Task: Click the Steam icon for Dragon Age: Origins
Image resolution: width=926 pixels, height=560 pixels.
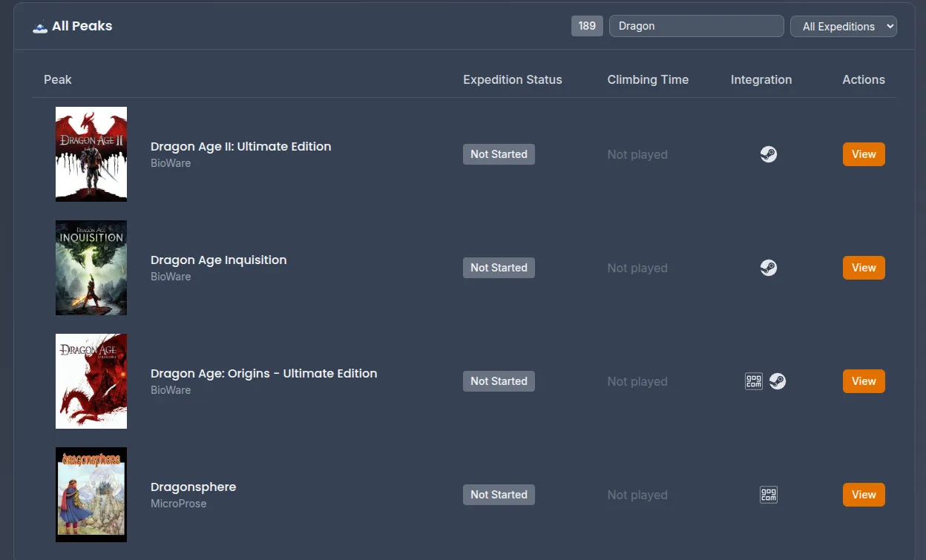Action: [778, 381]
